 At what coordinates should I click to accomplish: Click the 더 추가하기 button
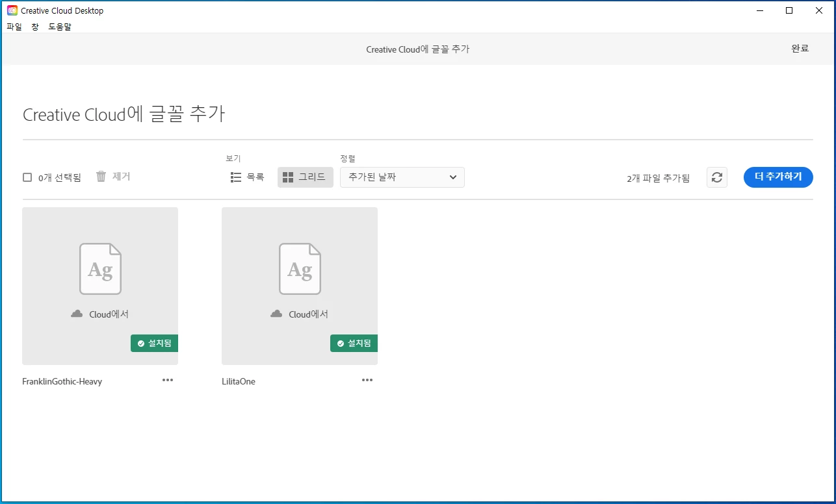[x=778, y=177]
